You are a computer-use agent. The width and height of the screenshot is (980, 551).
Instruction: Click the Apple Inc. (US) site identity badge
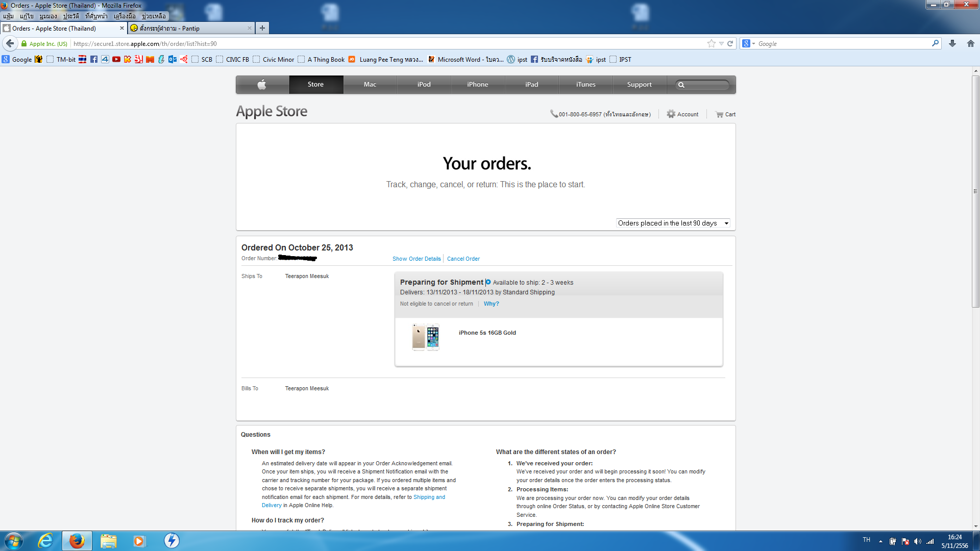pos(44,44)
